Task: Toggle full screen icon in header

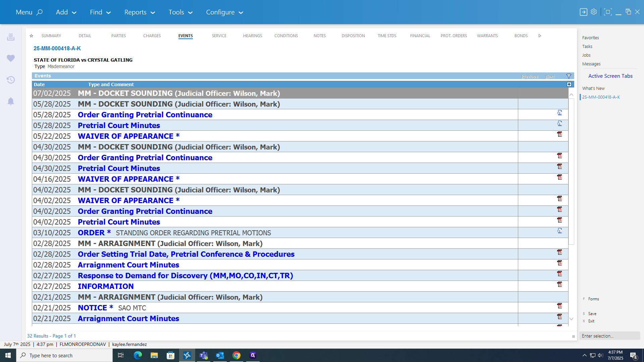Action: [x=607, y=12]
